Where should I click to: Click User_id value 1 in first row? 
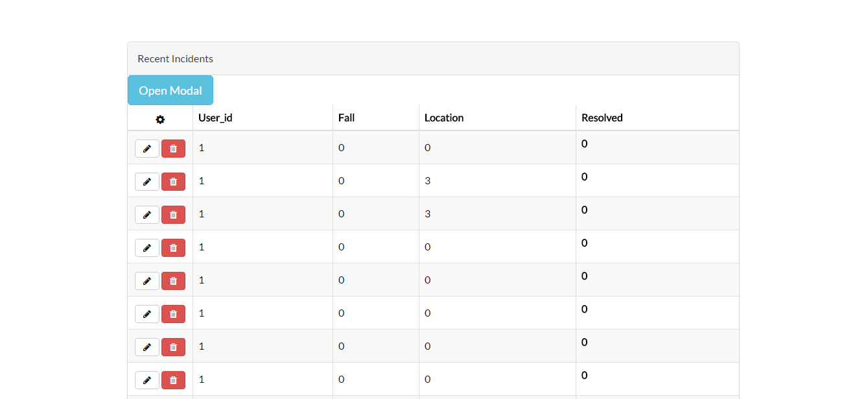[x=202, y=147]
